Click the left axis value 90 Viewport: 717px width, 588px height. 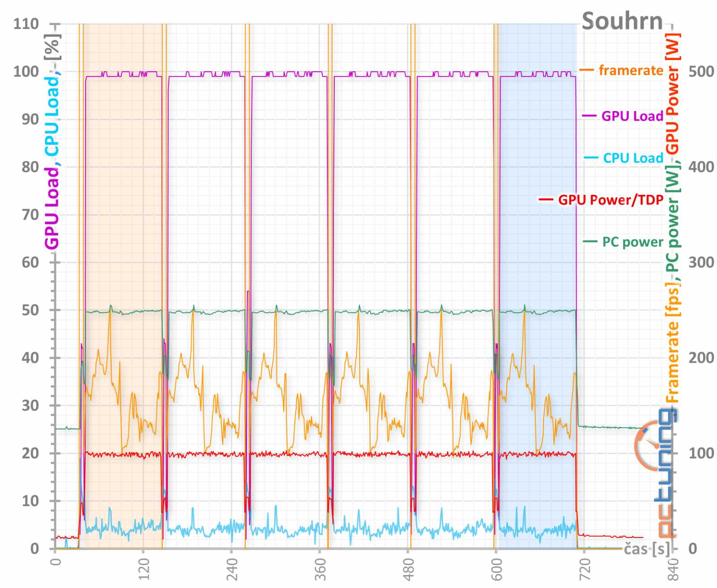(x=30, y=119)
